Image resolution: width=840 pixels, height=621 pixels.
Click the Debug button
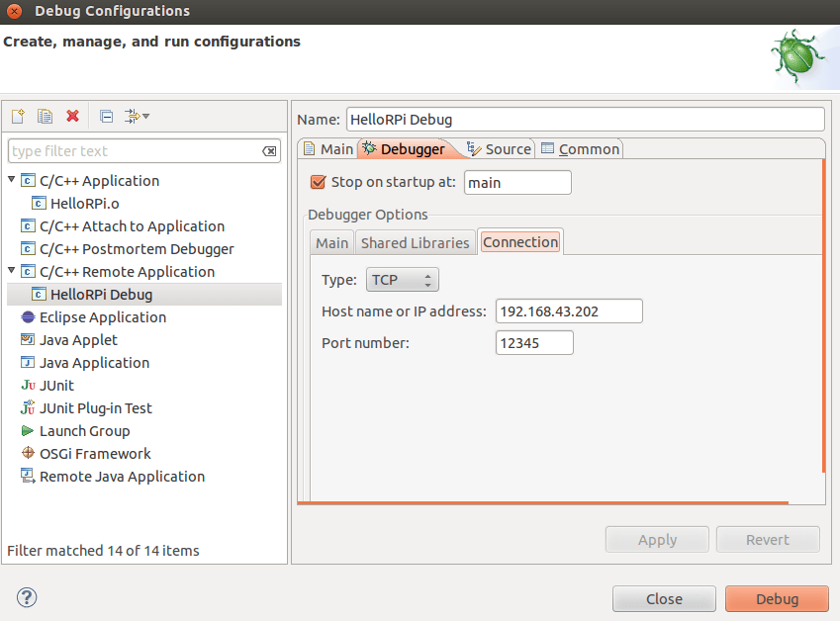tap(776, 598)
